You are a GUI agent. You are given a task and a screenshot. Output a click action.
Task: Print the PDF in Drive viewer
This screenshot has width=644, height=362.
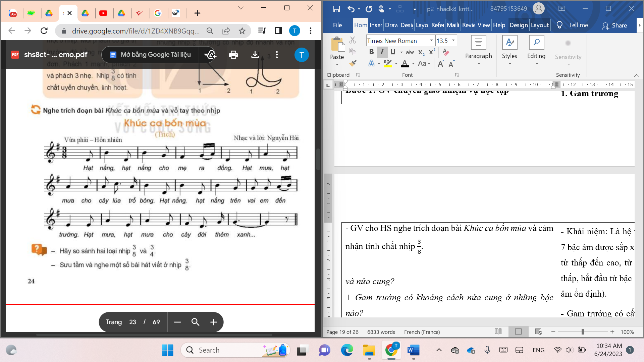click(x=233, y=55)
